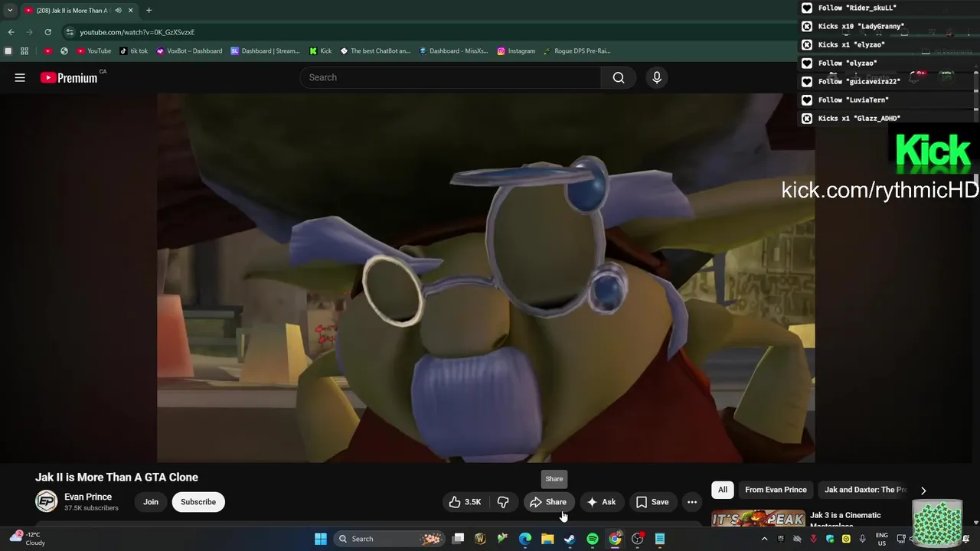
Task: Open the Dashboard Stream bookmark
Action: coord(265,51)
